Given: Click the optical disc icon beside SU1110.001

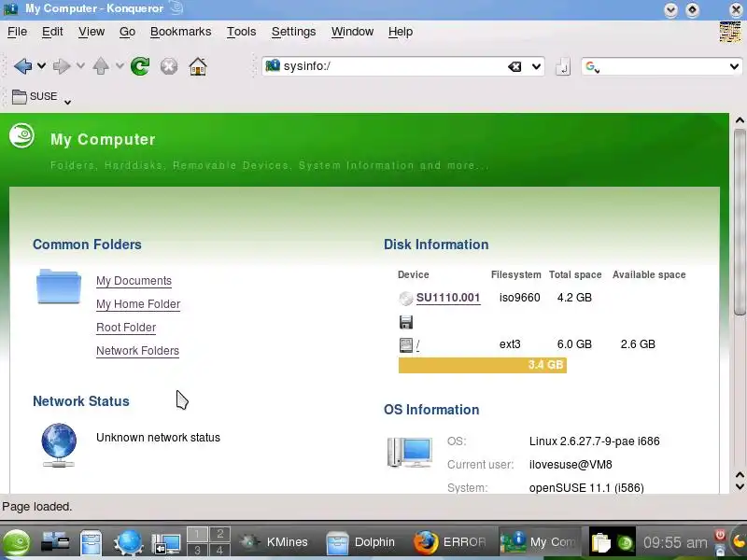Looking at the screenshot, I should coord(406,299).
